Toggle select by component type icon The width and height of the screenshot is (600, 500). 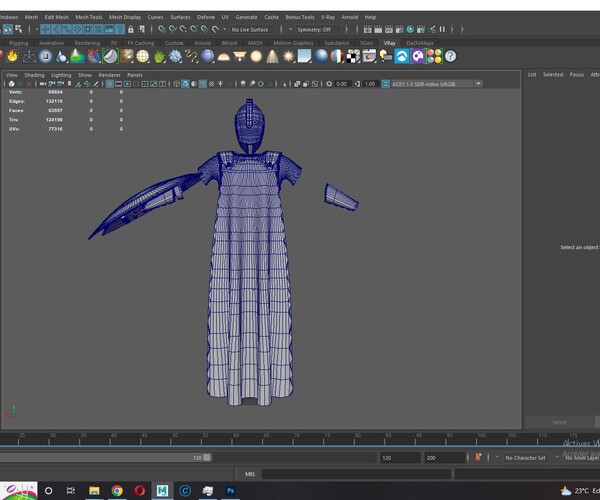[18, 29]
